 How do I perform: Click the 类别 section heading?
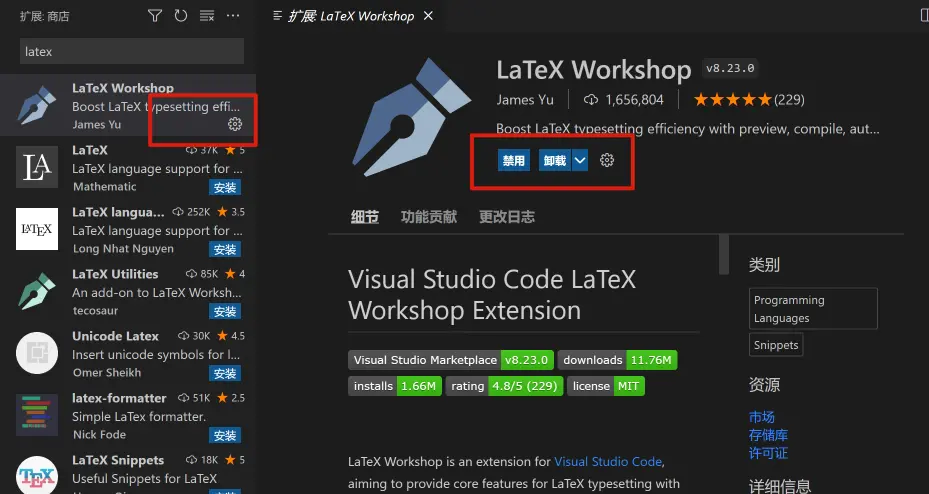[764, 264]
